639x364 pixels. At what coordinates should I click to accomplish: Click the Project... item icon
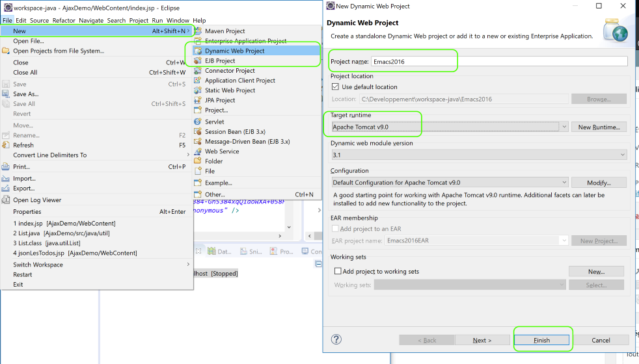pos(198,110)
